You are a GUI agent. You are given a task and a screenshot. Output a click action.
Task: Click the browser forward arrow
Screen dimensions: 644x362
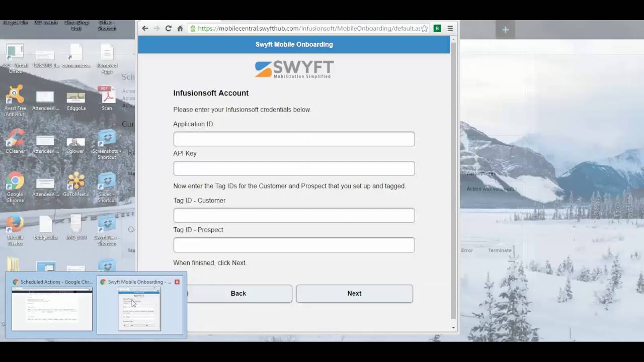[x=156, y=29]
